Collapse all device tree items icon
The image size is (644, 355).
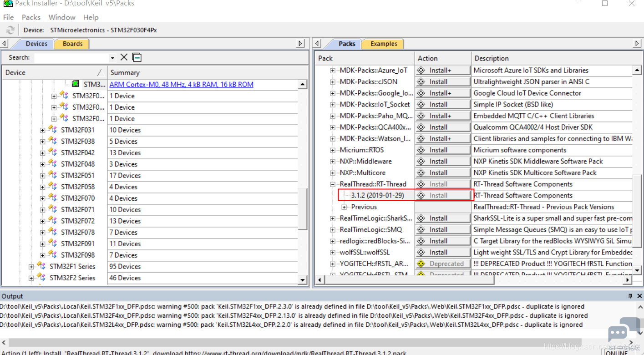[x=137, y=57]
